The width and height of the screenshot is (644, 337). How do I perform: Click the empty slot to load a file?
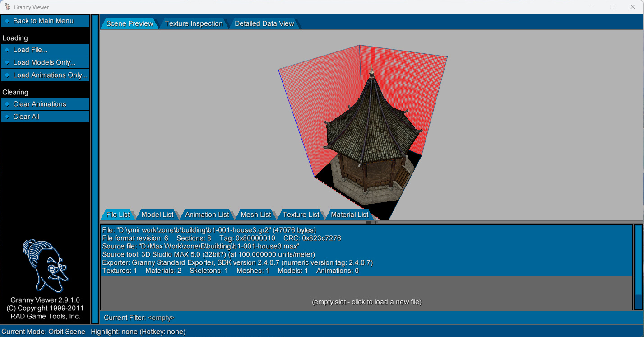(x=366, y=302)
